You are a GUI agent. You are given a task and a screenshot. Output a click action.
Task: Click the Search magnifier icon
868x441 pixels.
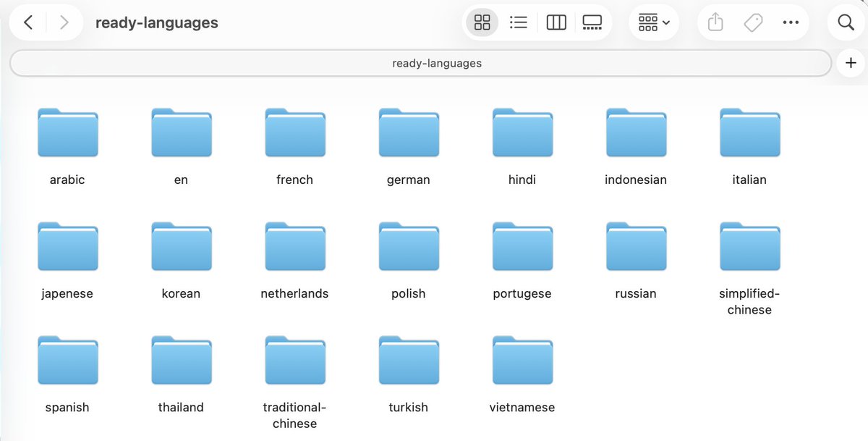coord(846,22)
